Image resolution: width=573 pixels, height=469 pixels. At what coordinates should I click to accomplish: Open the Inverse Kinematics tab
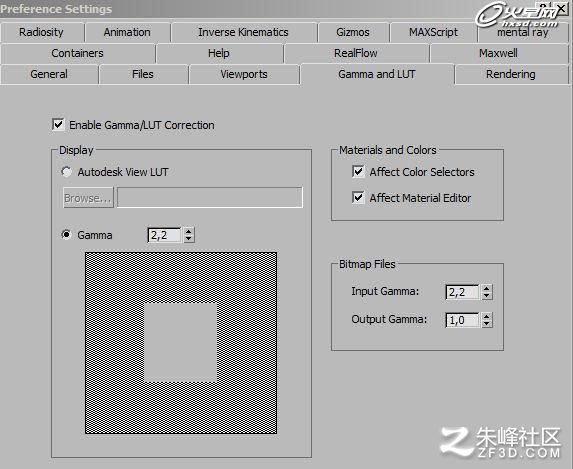[243, 32]
